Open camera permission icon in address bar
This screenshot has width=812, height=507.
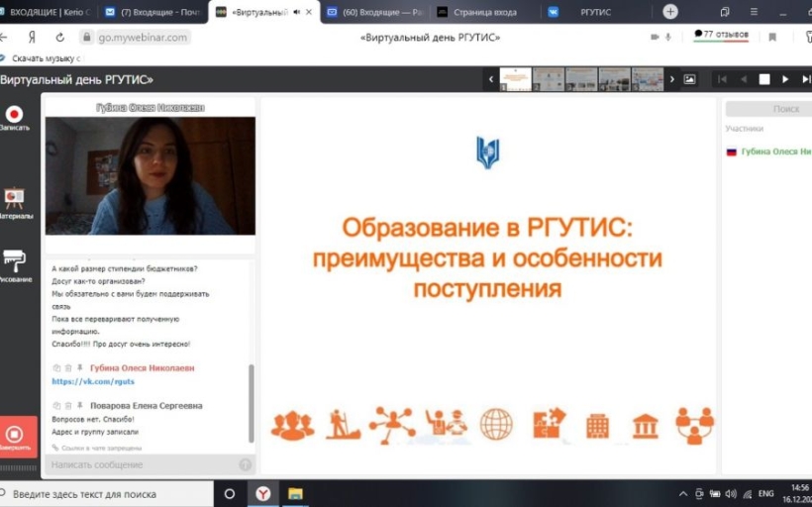[x=655, y=37]
